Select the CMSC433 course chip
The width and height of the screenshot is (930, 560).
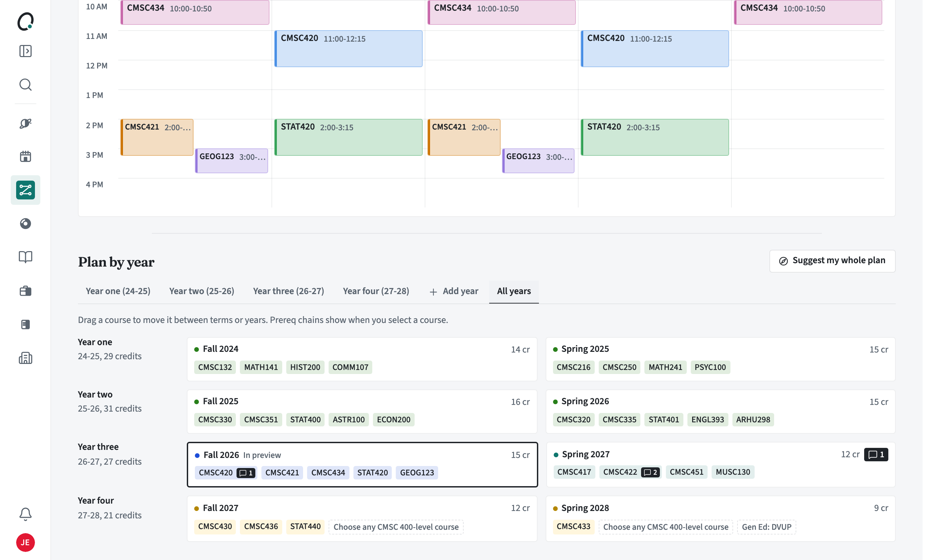(x=573, y=527)
